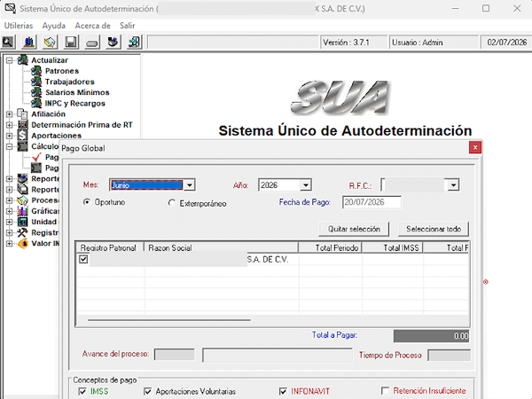This screenshot has width=532, height=399.
Task: Click the Total IMSS column header
Action: [393, 247]
